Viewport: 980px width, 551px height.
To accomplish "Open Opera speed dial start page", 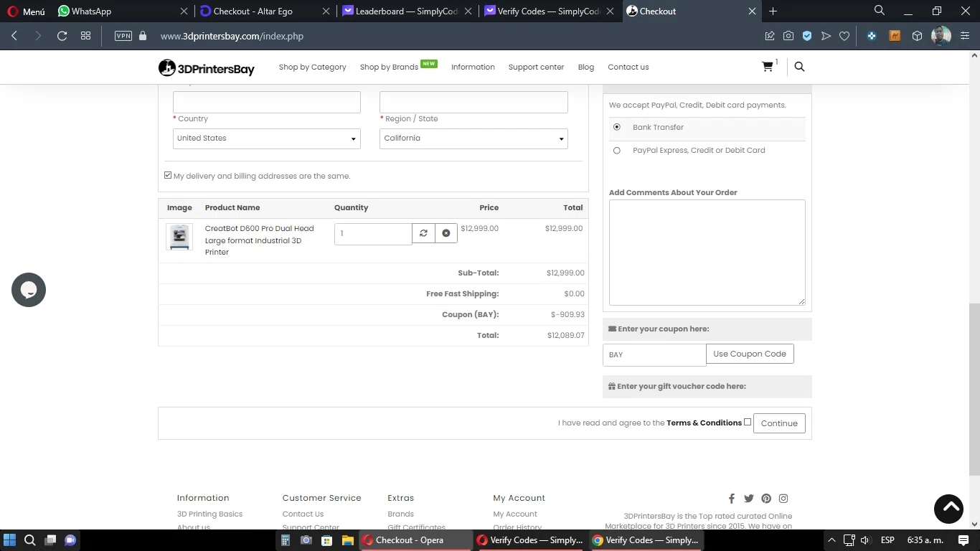I will tap(85, 36).
